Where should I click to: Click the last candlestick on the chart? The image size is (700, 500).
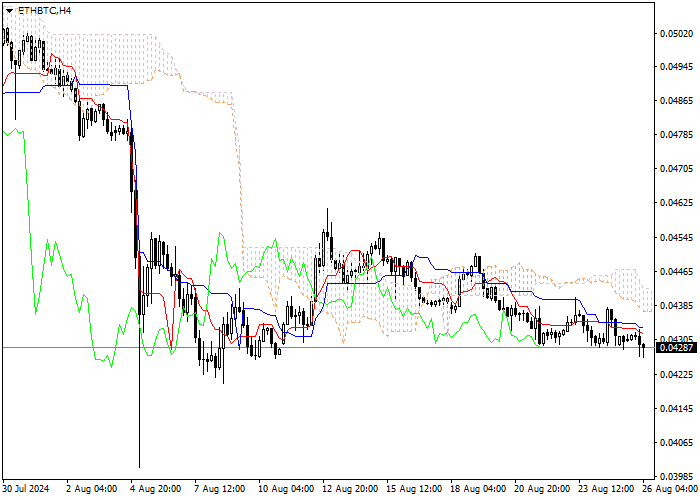coord(643,348)
